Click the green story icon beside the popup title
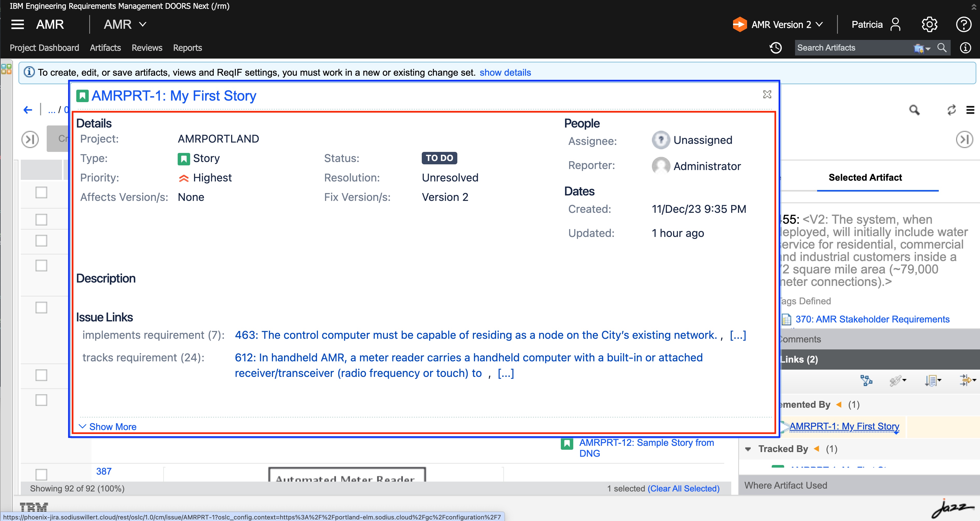This screenshot has height=521, width=980. click(x=82, y=96)
